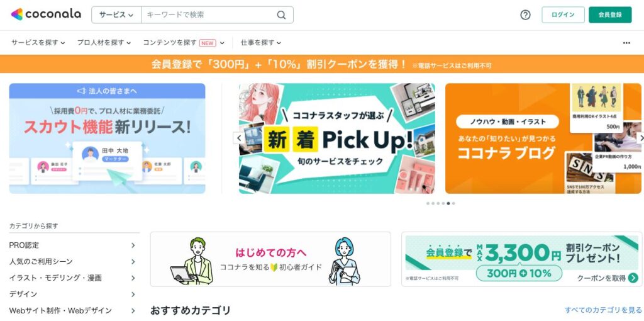The height and width of the screenshot is (321, 644).
Task: Open すべてのカテゴリを見る link
Action: 603,310
